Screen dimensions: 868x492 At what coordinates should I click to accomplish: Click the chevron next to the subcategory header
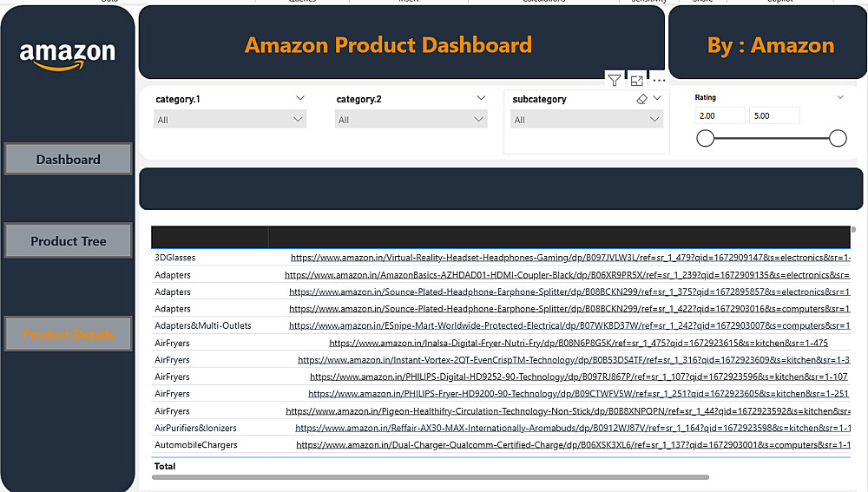pyautogui.click(x=657, y=99)
